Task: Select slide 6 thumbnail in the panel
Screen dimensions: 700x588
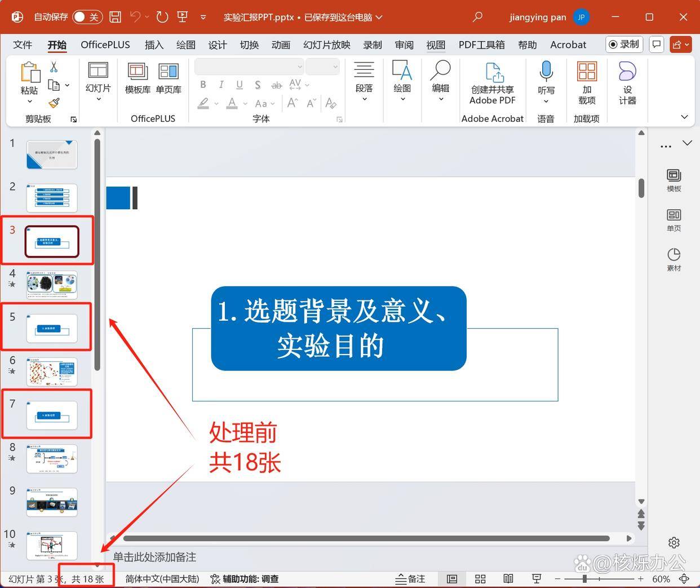Action: click(52, 372)
